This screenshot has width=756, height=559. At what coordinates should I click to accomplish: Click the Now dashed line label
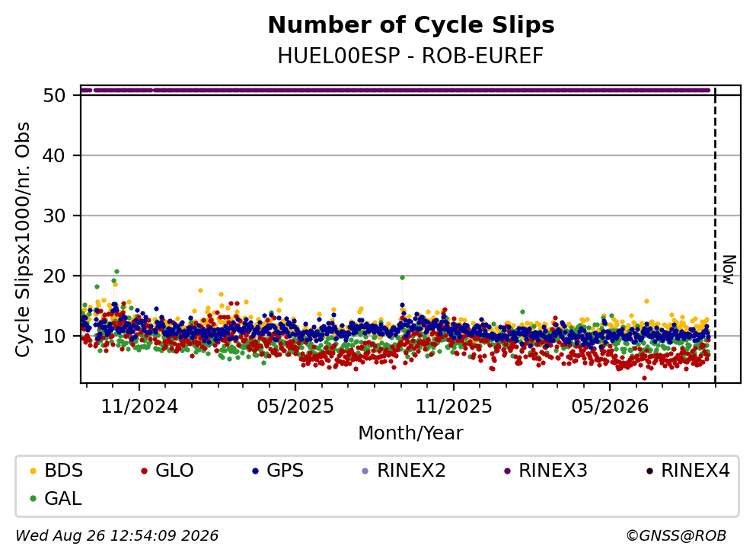tap(729, 270)
